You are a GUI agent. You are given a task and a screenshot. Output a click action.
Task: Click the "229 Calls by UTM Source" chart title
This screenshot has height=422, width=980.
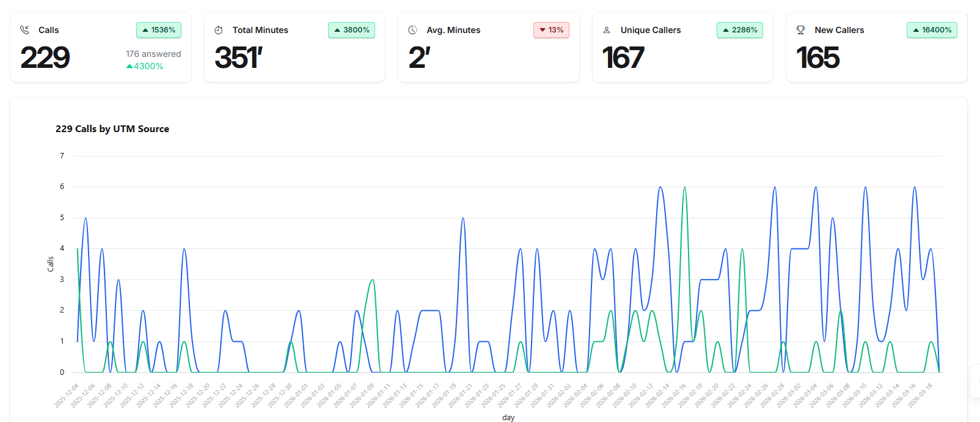pos(112,129)
